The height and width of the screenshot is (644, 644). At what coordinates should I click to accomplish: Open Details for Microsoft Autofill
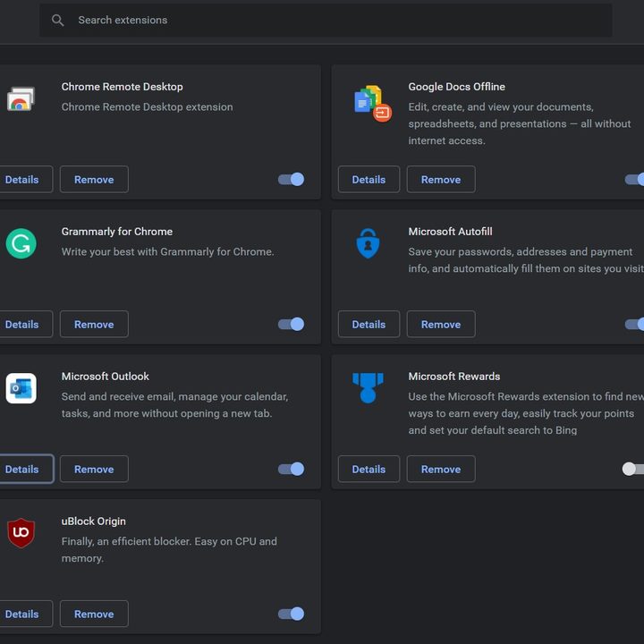point(369,325)
